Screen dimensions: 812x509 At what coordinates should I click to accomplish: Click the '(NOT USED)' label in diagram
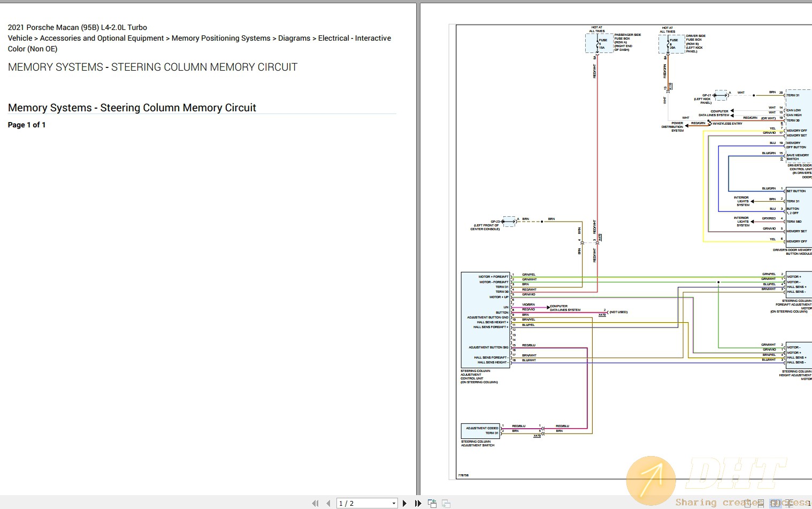click(x=618, y=312)
